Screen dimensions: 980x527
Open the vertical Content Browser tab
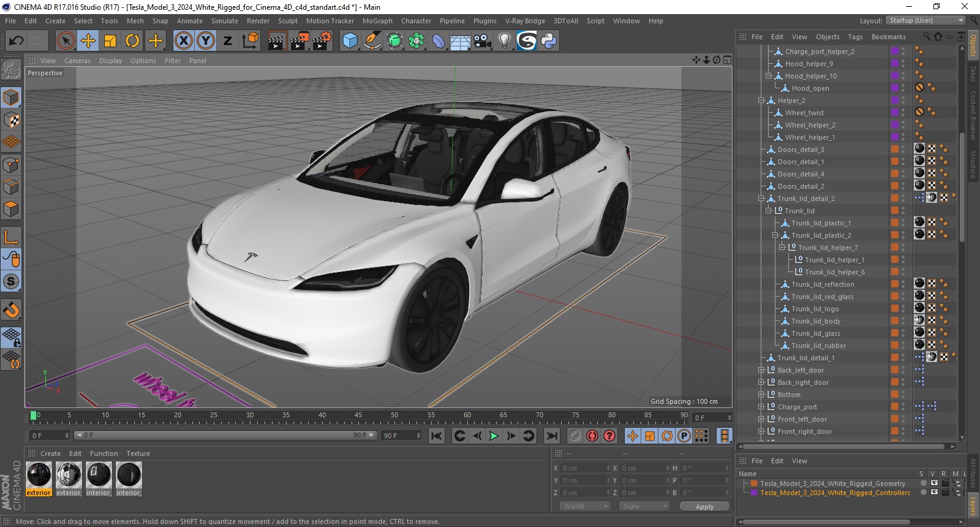pos(973,116)
